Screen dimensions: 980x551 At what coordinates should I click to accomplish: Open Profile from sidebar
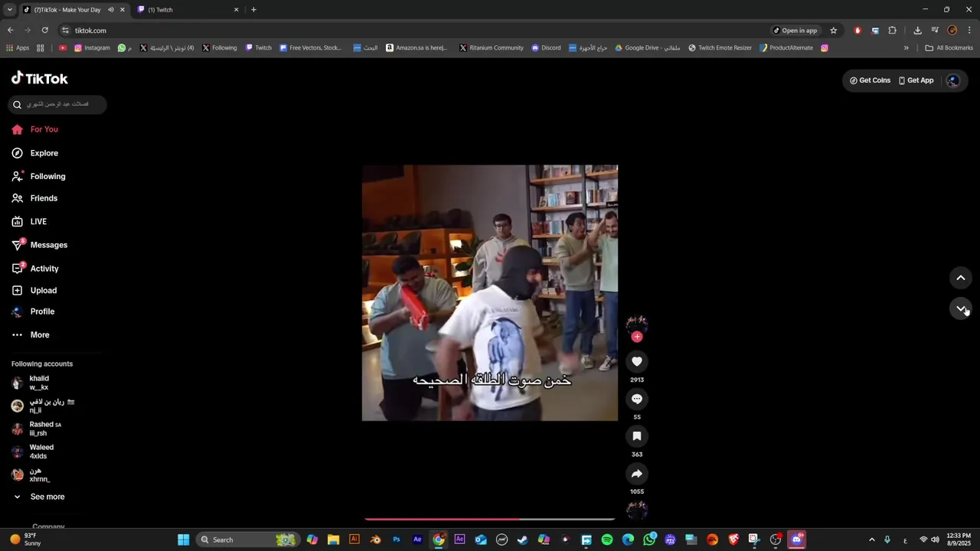point(33,311)
